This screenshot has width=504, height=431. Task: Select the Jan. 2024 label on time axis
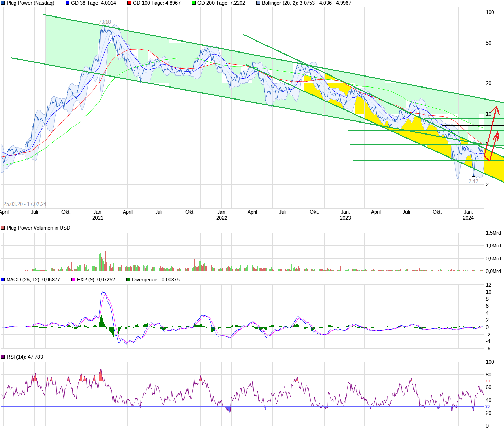468,215
